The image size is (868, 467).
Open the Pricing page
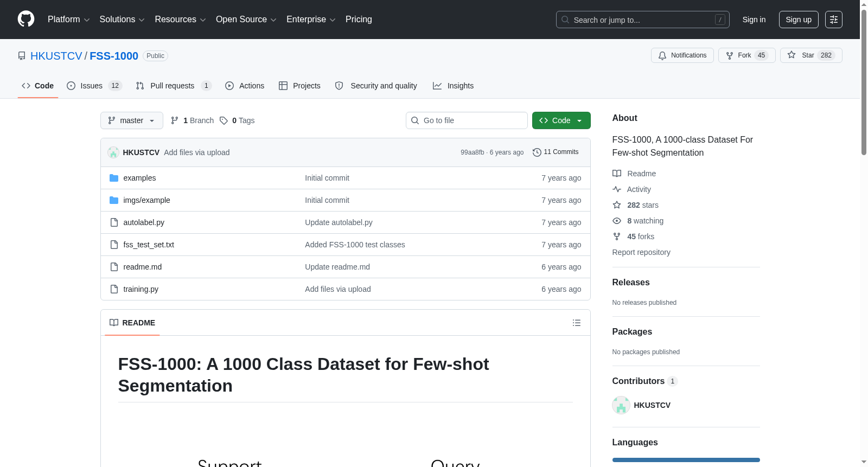pyautogui.click(x=359, y=20)
